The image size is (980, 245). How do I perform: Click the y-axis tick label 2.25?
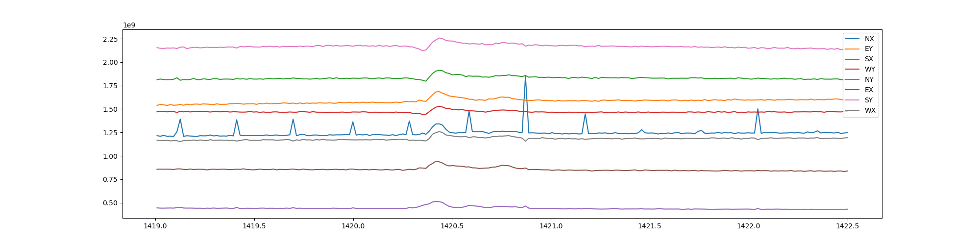click(109, 39)
